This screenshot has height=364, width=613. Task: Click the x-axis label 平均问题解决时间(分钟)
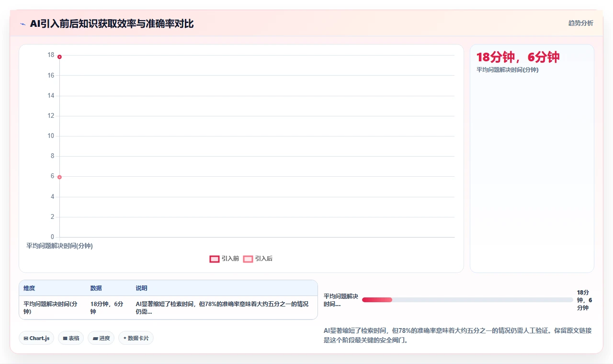(59, 246)
